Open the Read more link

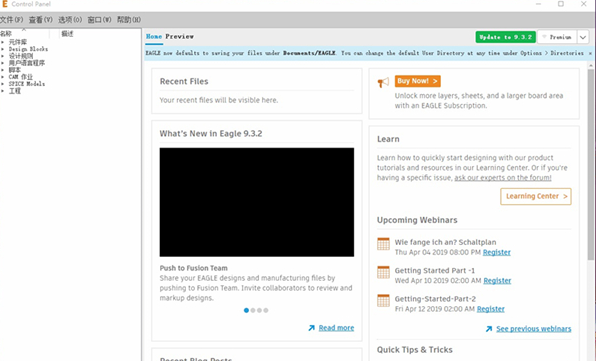(336, 328)
